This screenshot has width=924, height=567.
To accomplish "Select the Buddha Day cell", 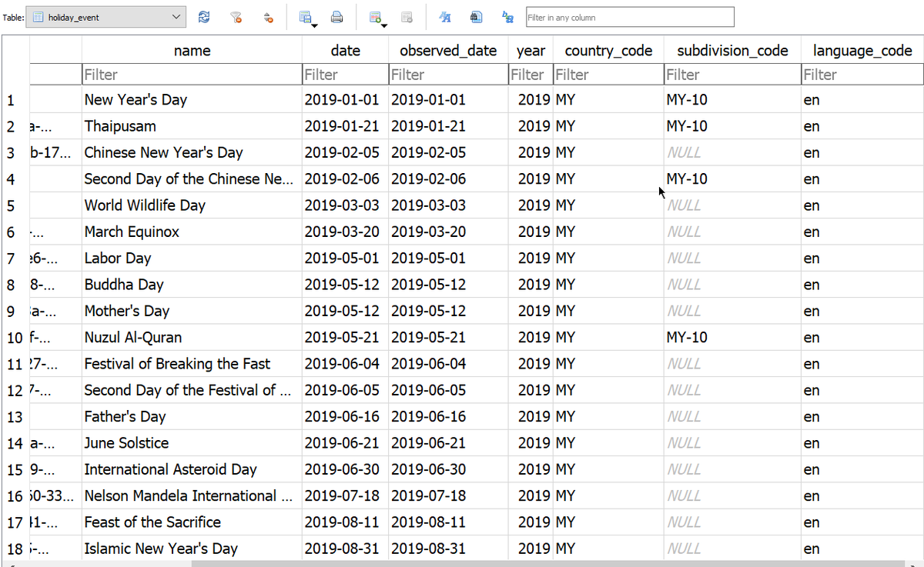I will (x=192, y=285).
